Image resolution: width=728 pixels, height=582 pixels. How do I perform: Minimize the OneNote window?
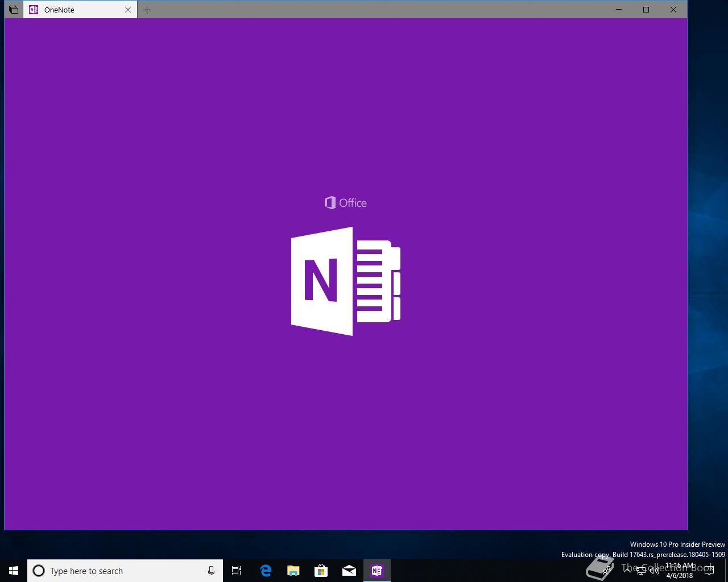click(x=619, y=10)
